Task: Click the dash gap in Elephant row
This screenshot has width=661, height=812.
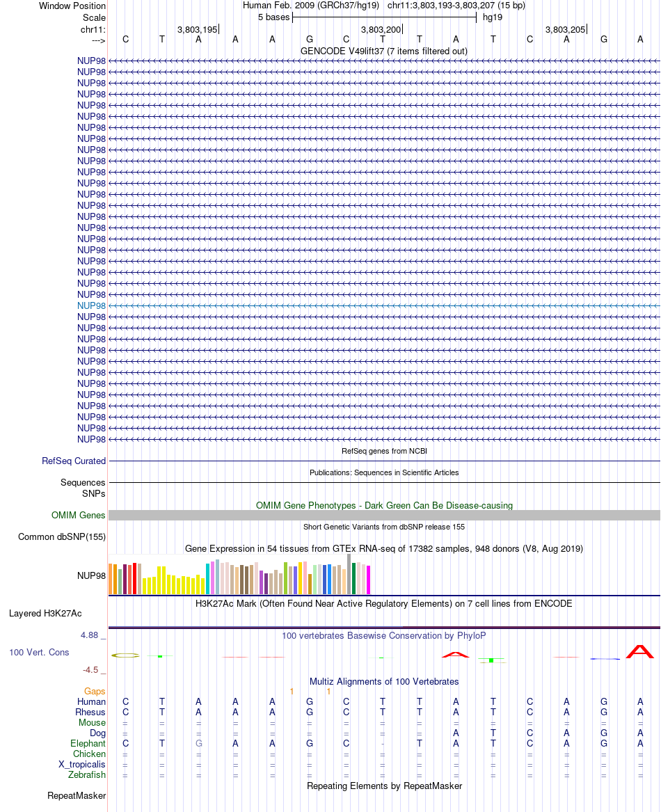Action: coord(382,745)
